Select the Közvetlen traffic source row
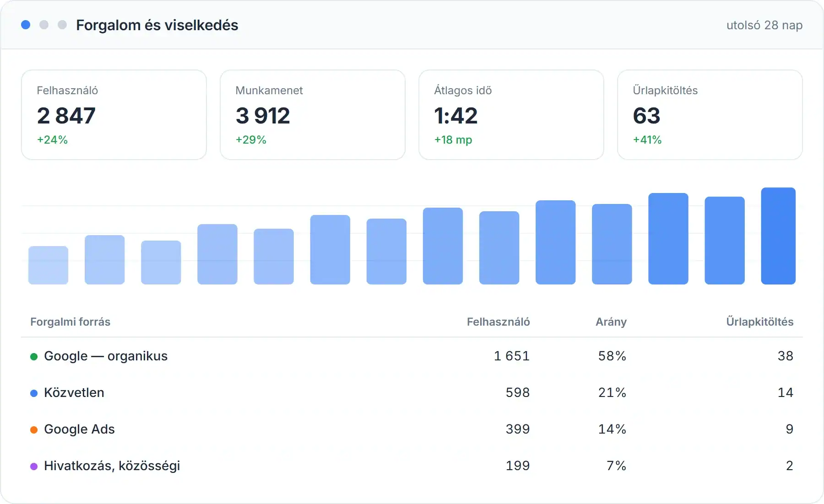The width and height of the screenshot is (824, 504). [412, 392]
